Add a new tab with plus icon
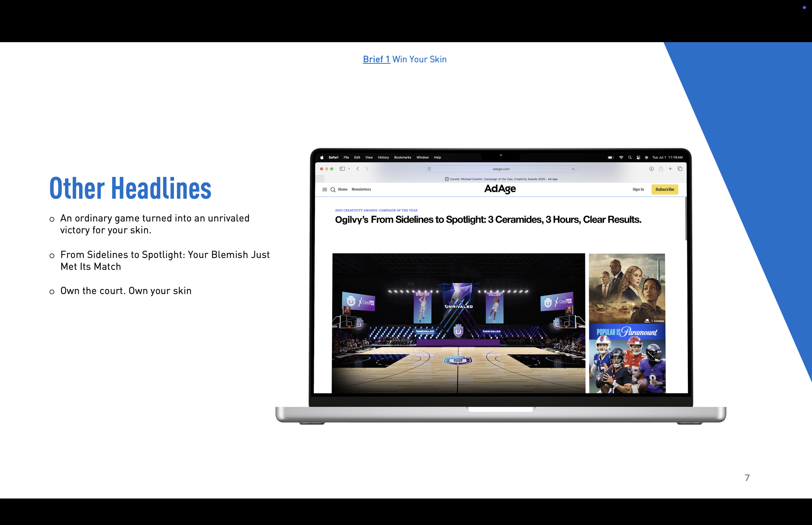 tap(670, 169)
